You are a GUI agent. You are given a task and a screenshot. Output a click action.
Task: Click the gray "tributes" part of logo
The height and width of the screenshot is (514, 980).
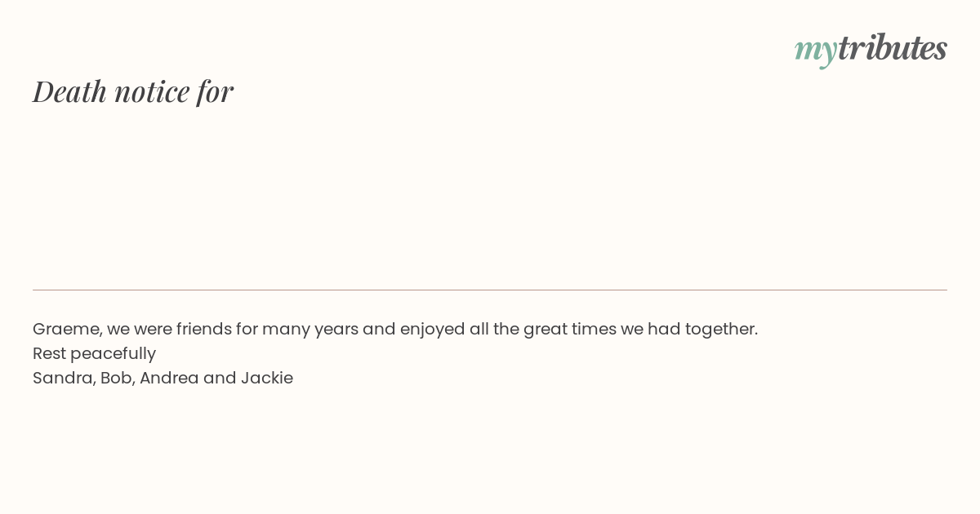pyautogui.click(x=893, y=47)
